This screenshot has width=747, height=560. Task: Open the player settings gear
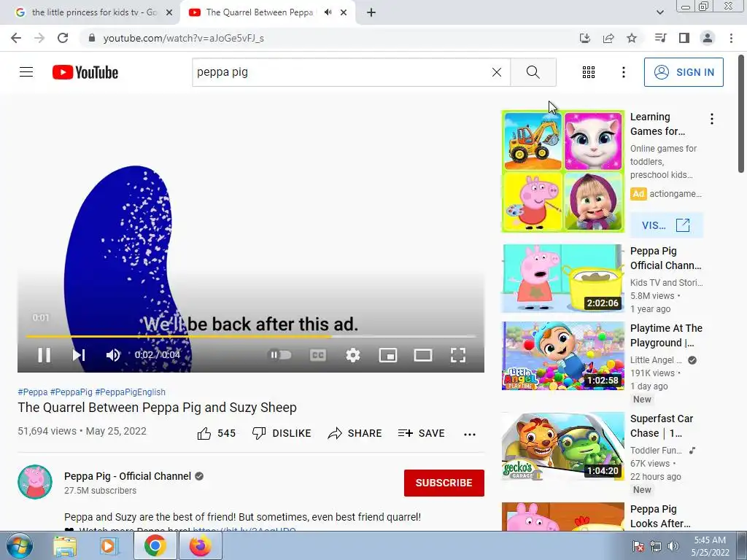[x=353, y=355]
